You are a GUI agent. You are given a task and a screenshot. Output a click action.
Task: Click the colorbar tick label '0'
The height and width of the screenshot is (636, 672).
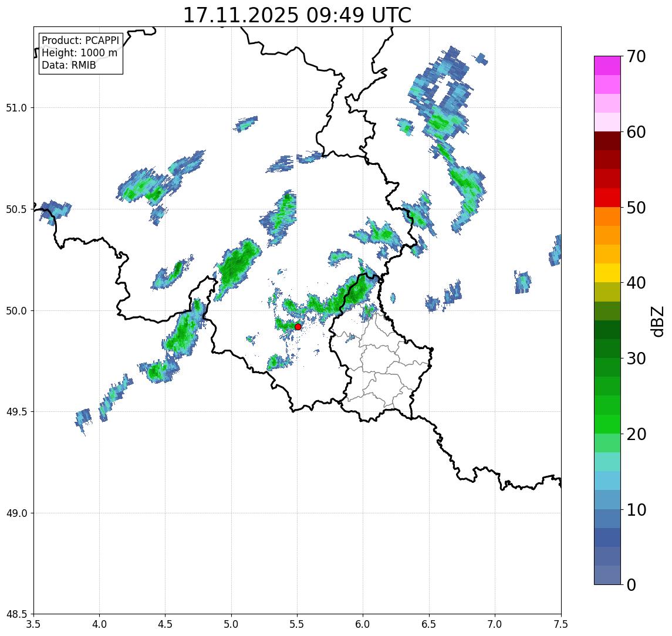(632, 584)
